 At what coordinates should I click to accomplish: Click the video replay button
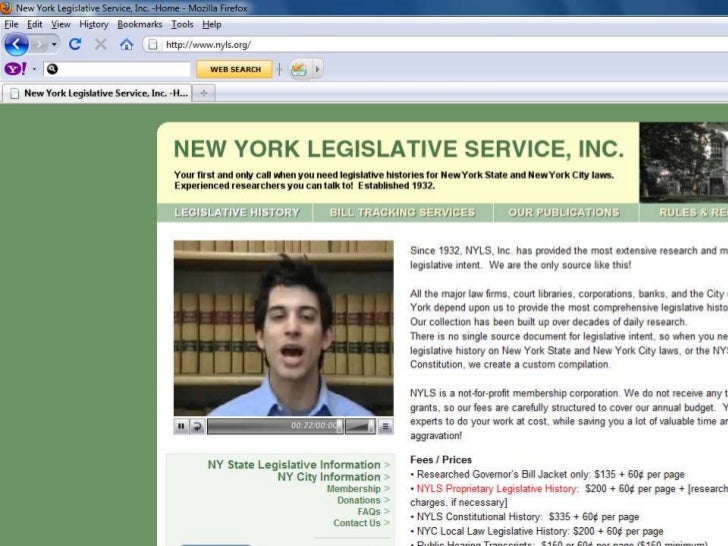coord(197,426)
